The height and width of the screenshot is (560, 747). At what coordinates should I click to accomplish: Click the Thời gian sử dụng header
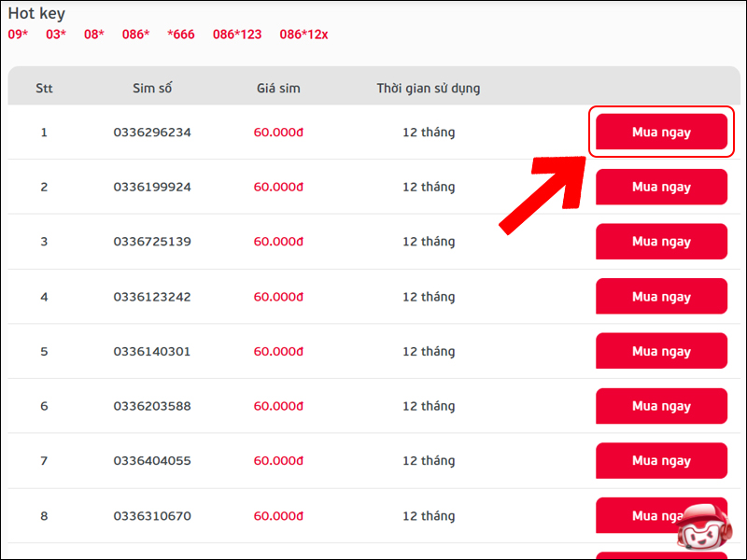click(428, 89)
